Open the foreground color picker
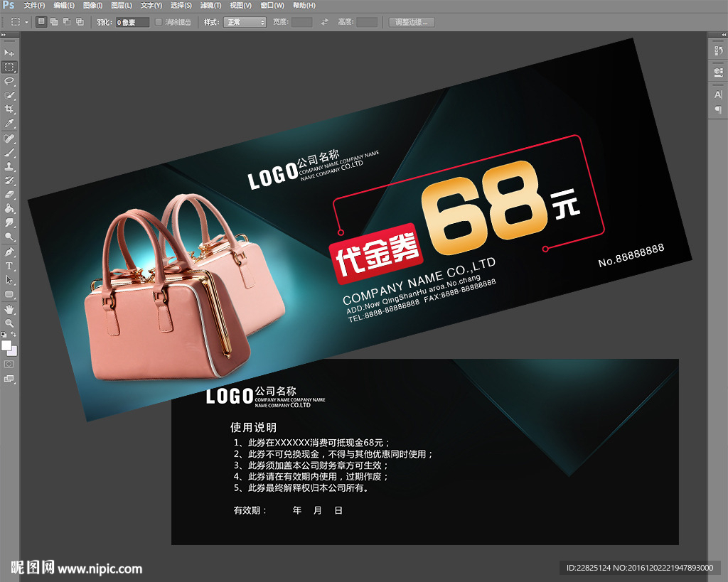The height and width of the screenshot is (582, 728). (x=6, y=345)
